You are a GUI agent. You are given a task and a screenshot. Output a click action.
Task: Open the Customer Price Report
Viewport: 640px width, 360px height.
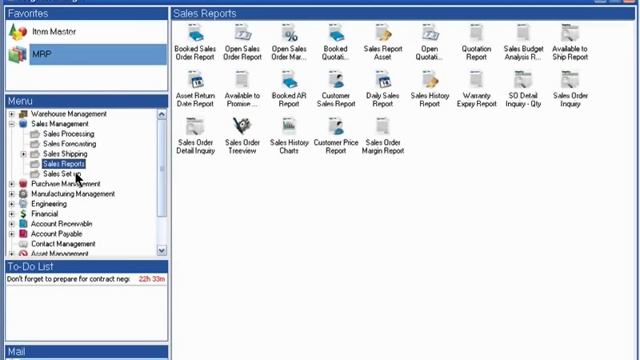(x=336, y=136)
